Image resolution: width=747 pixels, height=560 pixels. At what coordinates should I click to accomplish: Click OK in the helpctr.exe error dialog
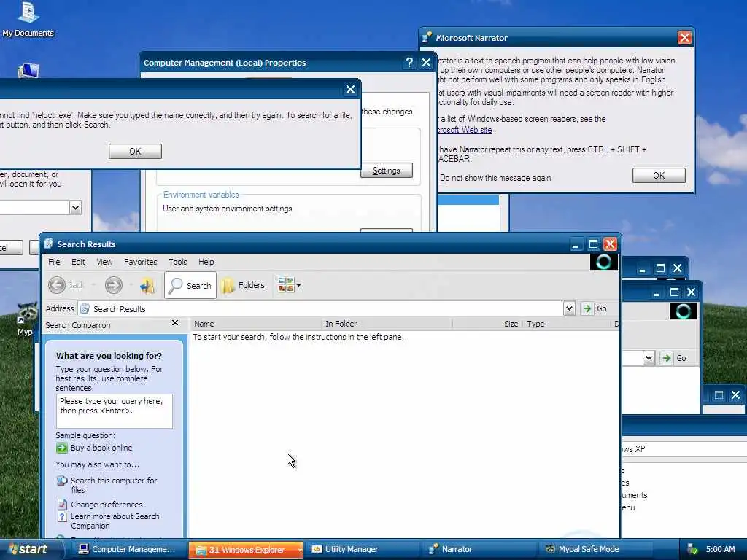[x=135, y=152]
